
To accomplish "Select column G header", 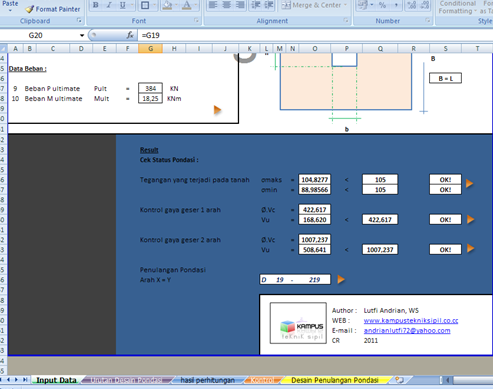I will point(150,49).
